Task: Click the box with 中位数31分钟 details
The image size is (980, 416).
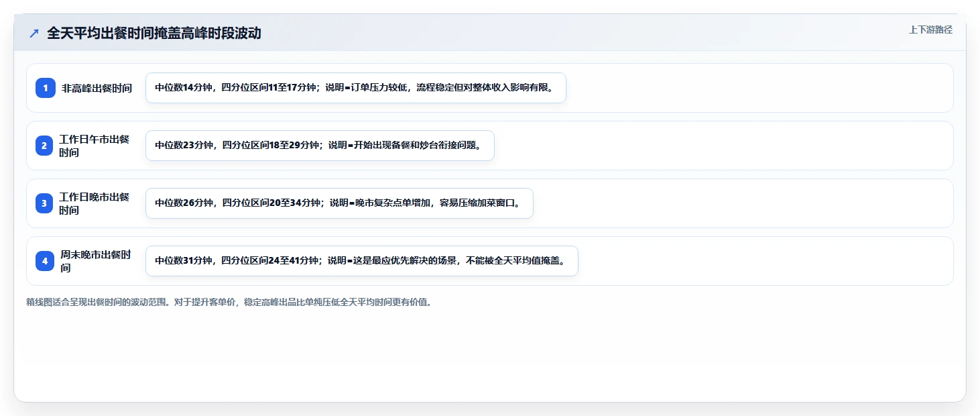Action: pos(361,261)
